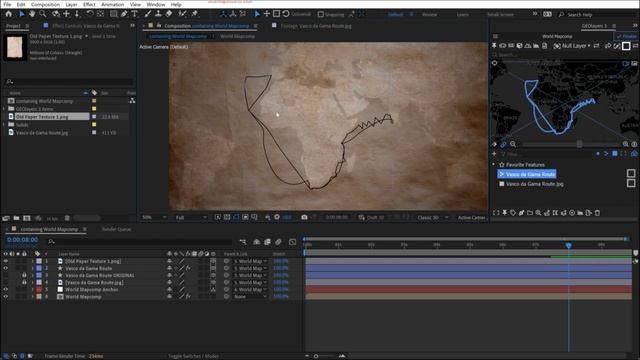The width and height of the screenshot is (640, 360).
Task: Select the Brush tool
Action: (148, 14)
